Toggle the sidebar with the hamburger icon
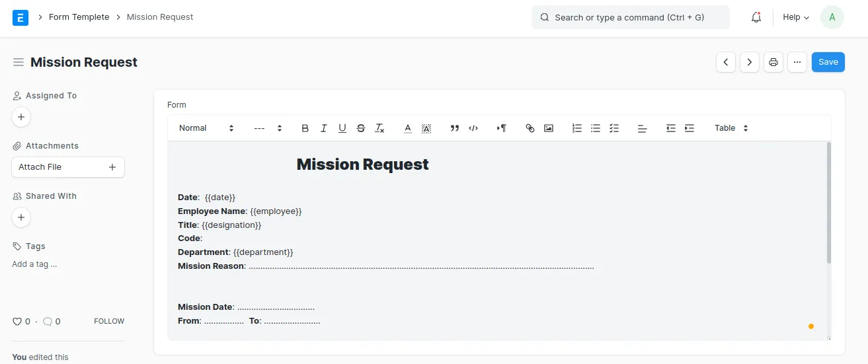Viewport: 868px width, 364px height. pos(19,62)
